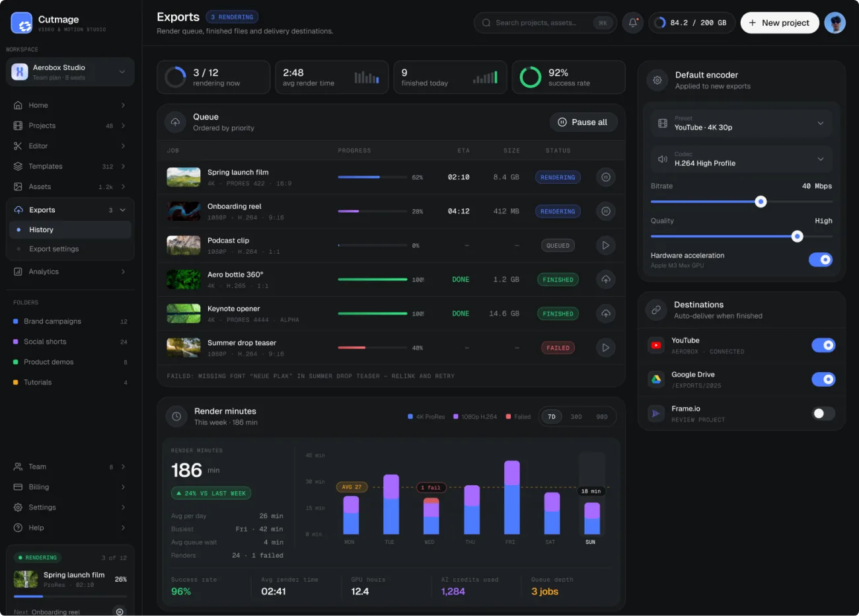859x616 pixels.
Task: Open Export settings submenu item
Action: pos(70,249)
